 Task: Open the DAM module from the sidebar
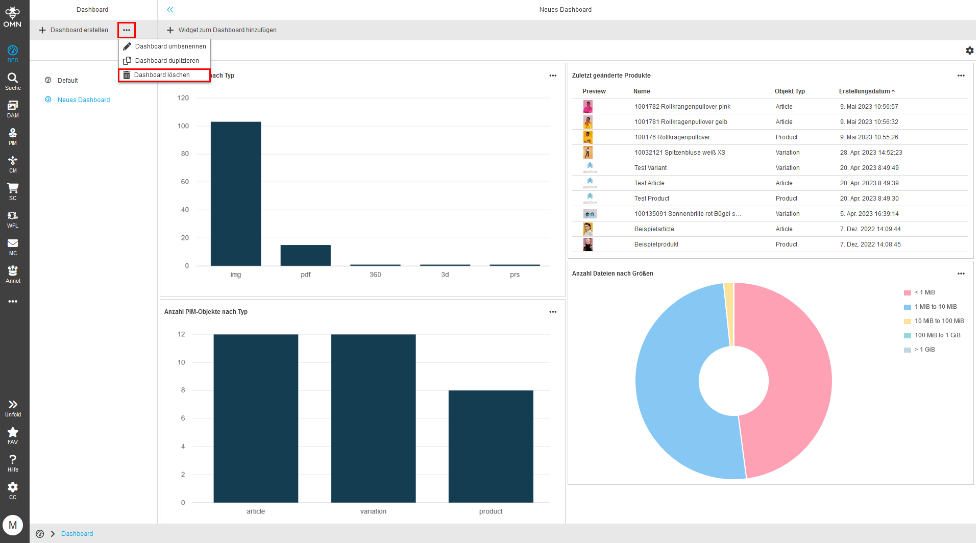(13, 108)
